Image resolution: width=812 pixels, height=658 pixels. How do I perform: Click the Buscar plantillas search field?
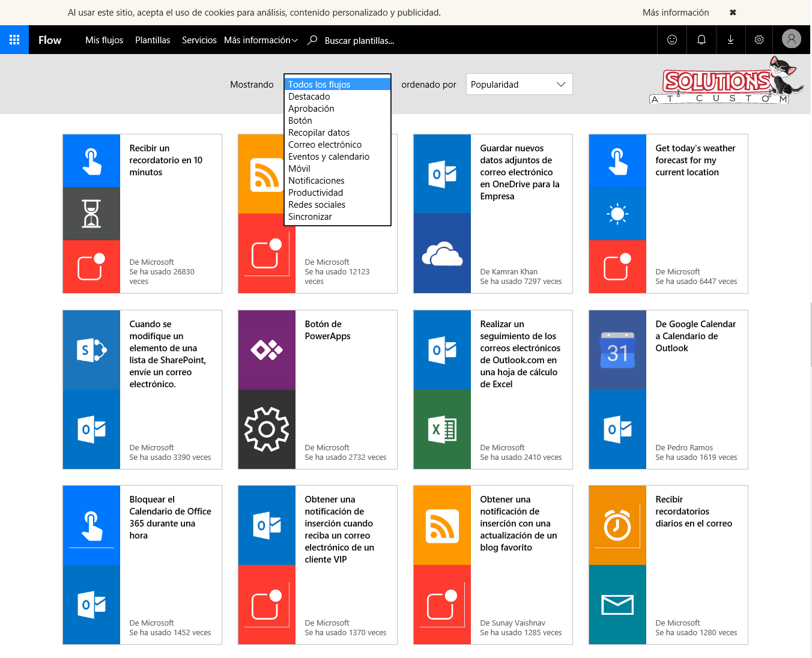pyautogui.click(x=359, y=41)
